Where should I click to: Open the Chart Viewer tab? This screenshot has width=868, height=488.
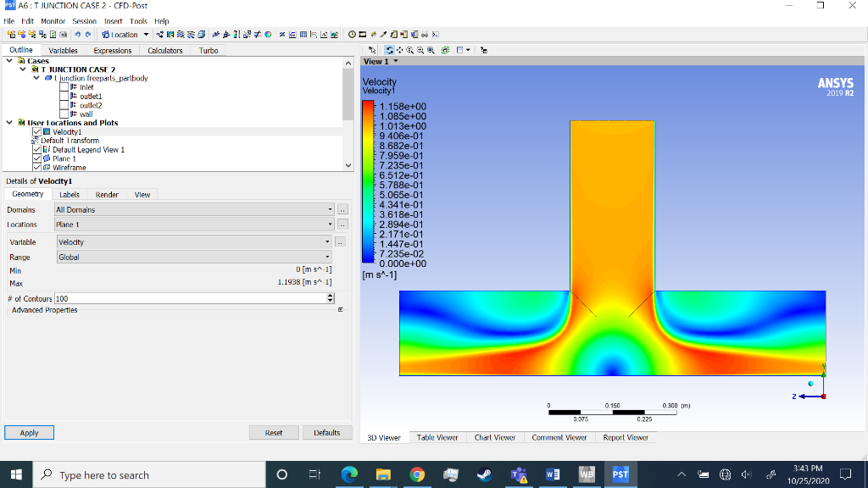pos(494,437)
